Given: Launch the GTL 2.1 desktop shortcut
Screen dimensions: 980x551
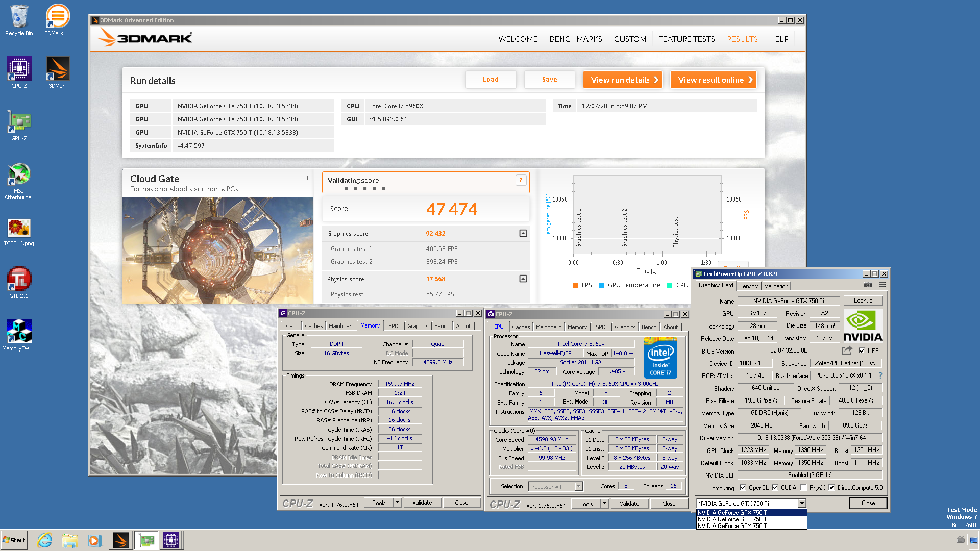Looking at the screenshot, I should 19,282.
